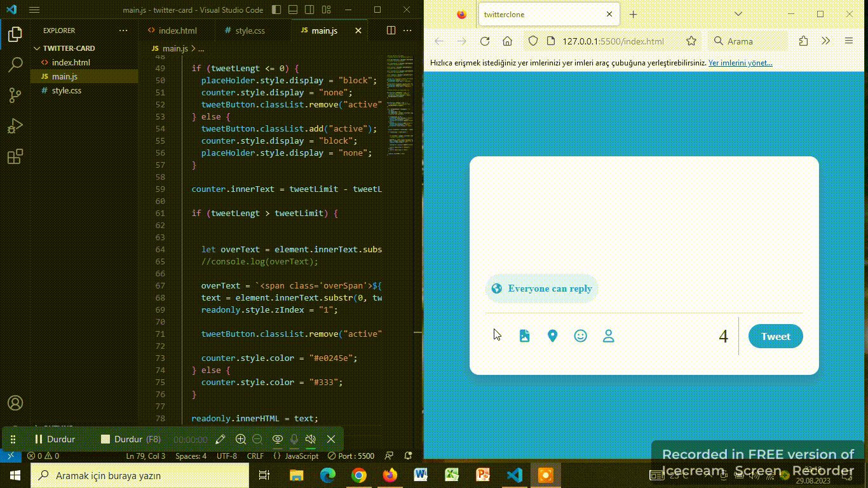Change Spaces: 4 indentation setting
The width and height of the screenshot is (868, 488).
[x=191, y=456]
